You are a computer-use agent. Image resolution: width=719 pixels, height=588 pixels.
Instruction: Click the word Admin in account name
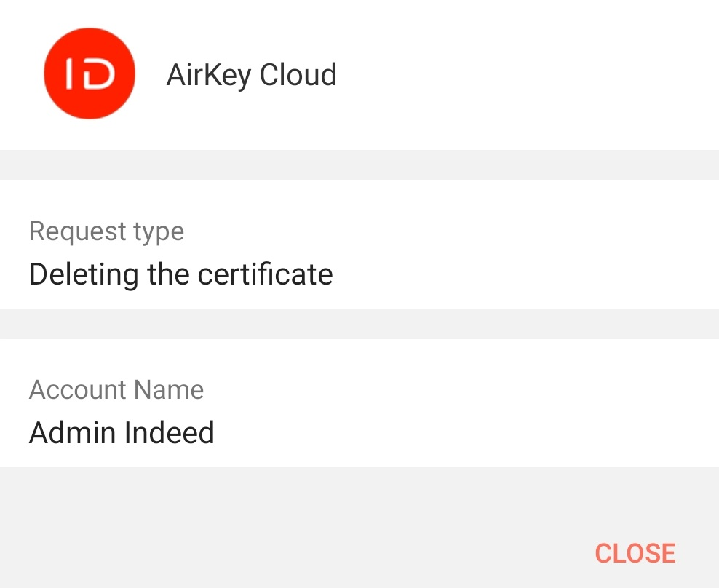click(x=73, y=433)
